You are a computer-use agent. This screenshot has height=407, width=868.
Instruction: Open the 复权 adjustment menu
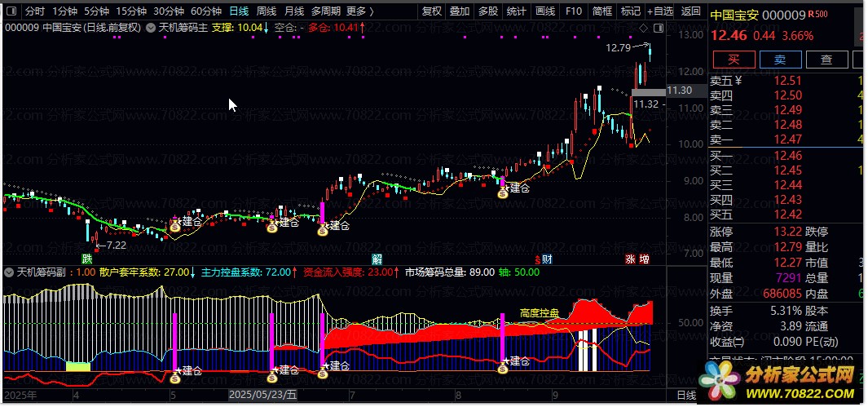432,11
